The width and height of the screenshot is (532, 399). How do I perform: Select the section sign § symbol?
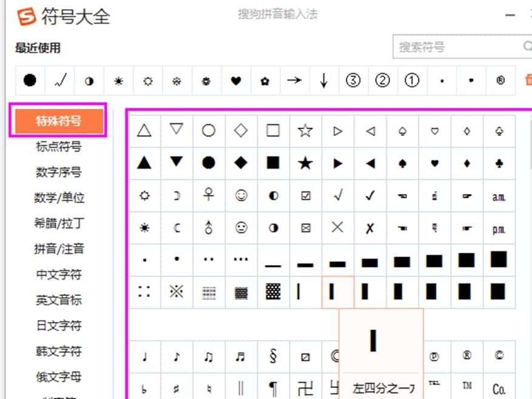(x=273, y=357)
